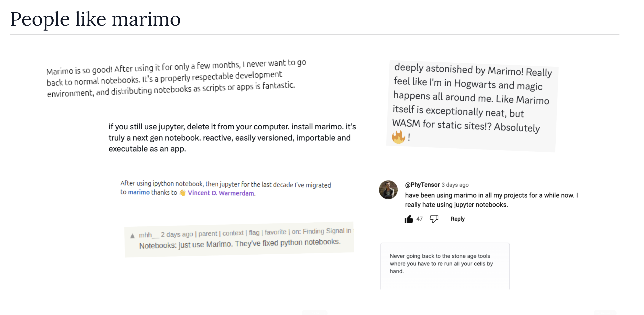Click the context link
Viewport: 644px width, 315px height.
click(x=233, y=233)
